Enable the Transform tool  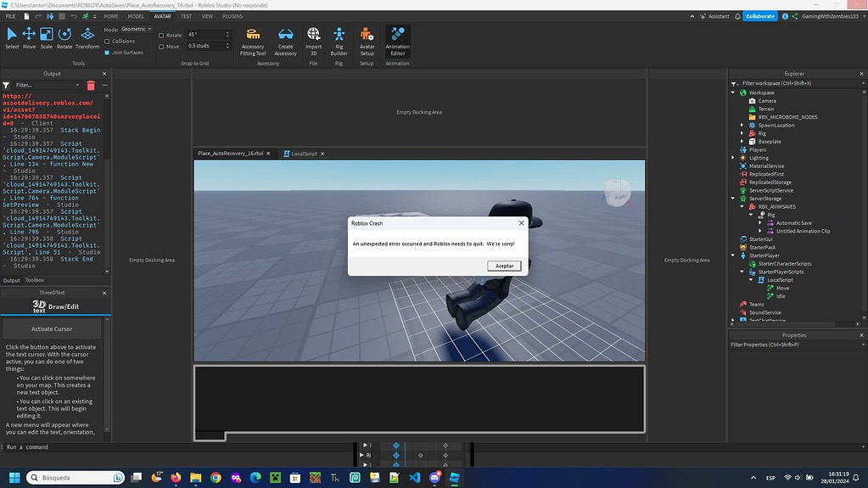point(87,38)
